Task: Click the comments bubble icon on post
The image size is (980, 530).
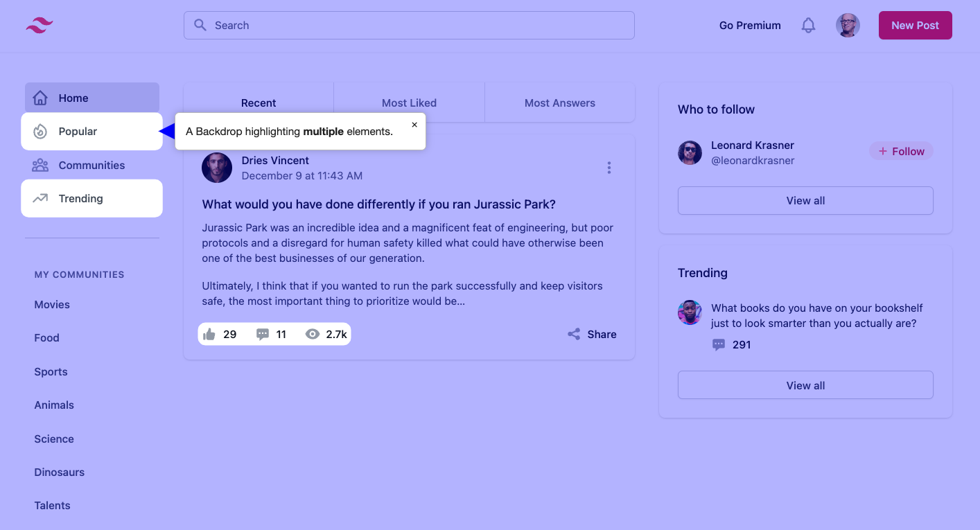Action: [263, 335]
